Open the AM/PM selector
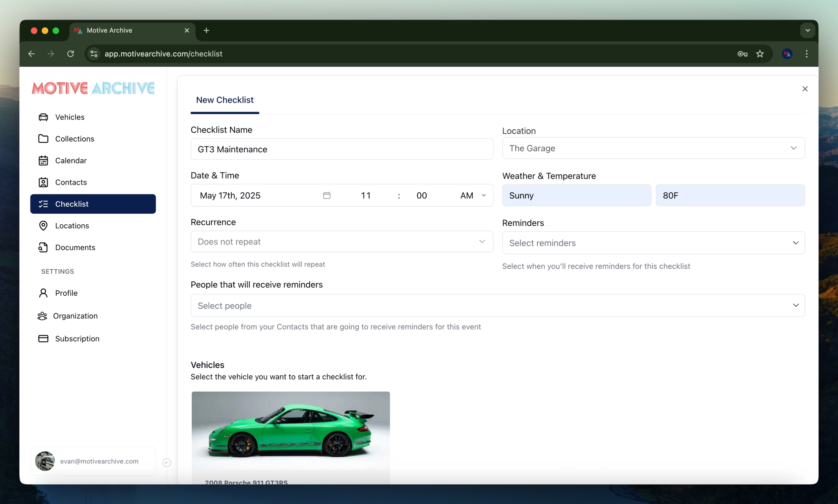Screen dimensions: 838x504 473,195
